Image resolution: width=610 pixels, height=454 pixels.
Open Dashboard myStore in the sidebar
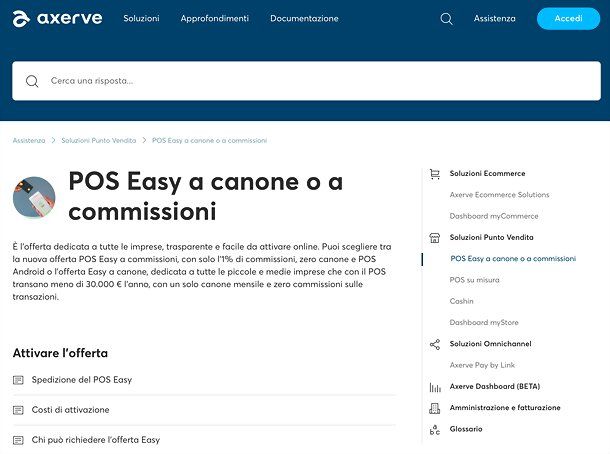coord(484,323)
